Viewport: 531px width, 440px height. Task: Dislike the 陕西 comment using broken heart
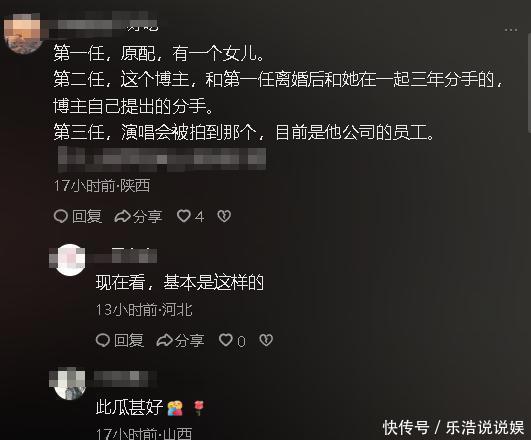click(224, 216)
